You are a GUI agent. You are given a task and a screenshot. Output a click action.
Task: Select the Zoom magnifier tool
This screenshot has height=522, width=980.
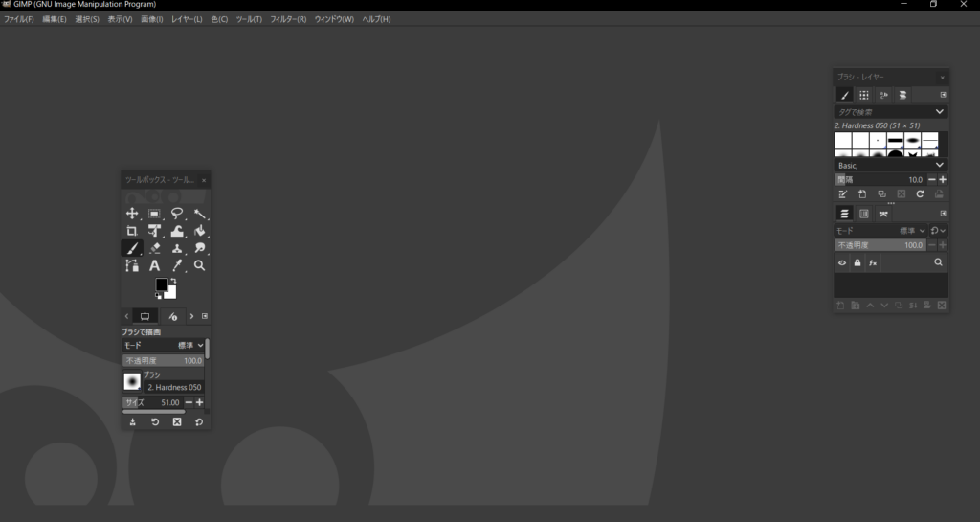[199, 265]
